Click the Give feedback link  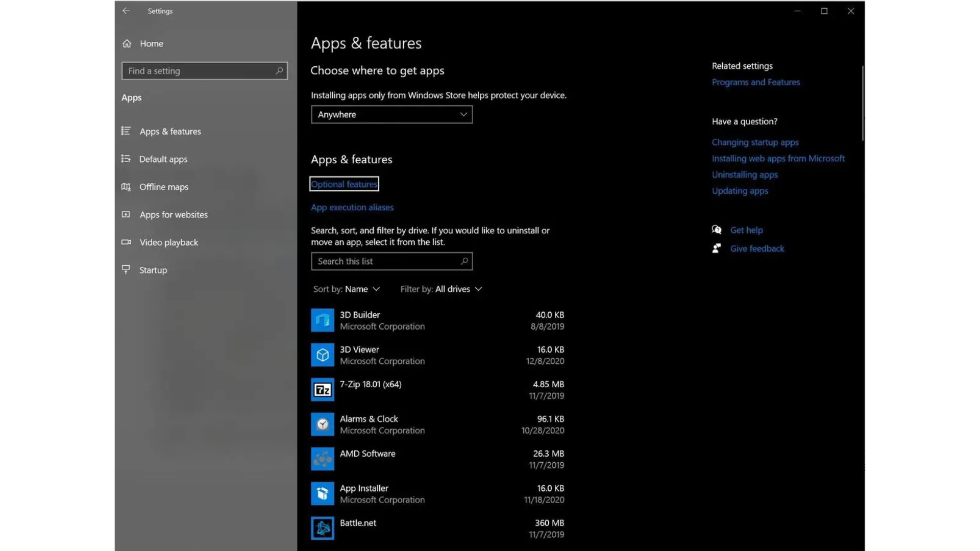pos(757,248)
